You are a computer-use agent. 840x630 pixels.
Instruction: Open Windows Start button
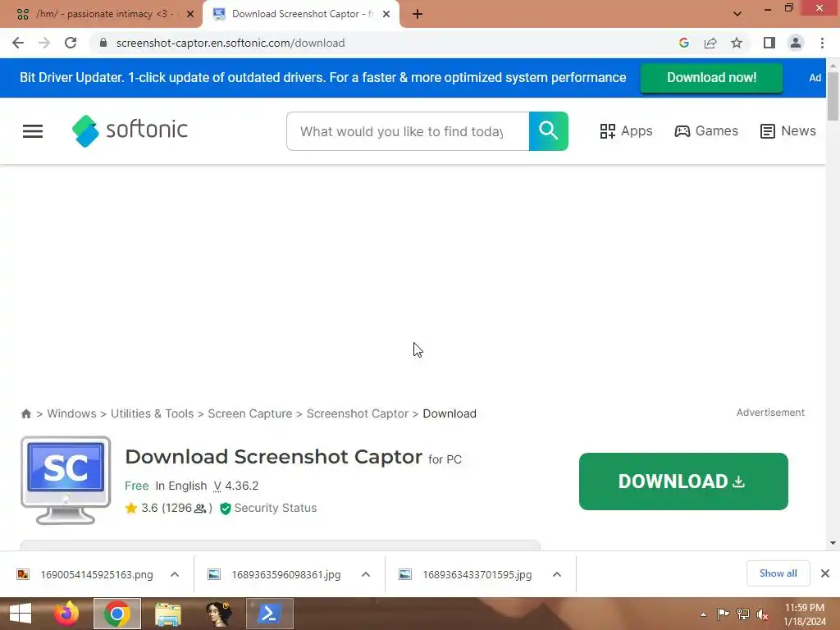pos(21,614)
